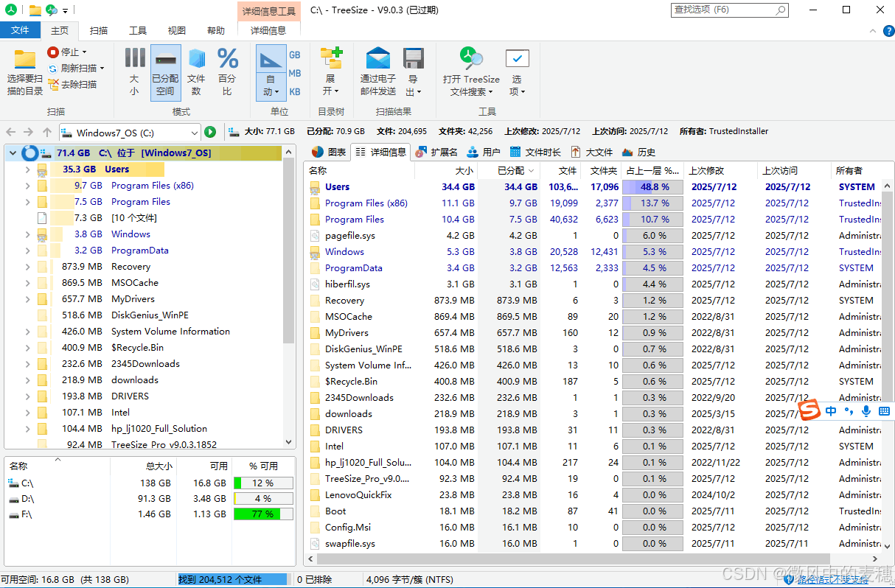Screen dimensions: 895x588
Task: Click the blue help question icon
Action: (888, 30)
